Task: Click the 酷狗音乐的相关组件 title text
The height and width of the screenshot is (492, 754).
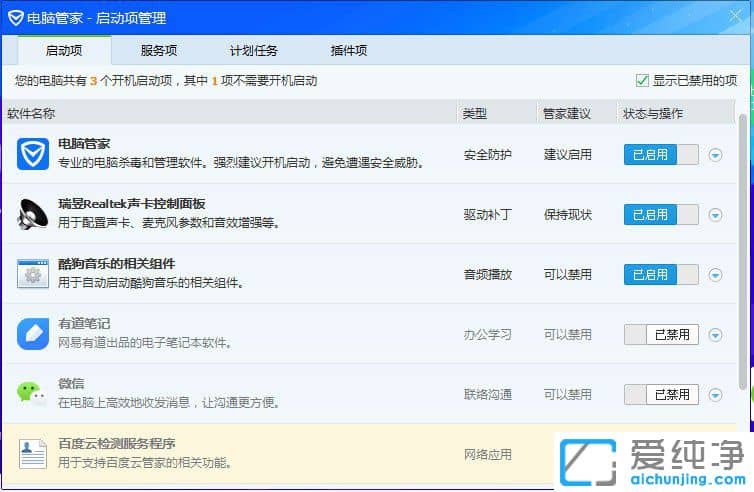Action: tap(116, 264)
